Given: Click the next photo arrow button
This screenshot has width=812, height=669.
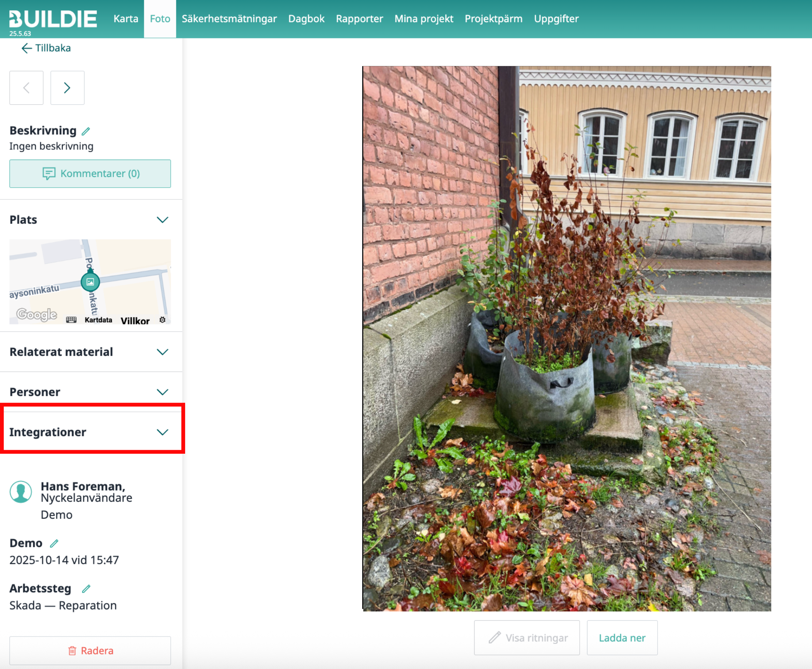Looking at the screenshot, I should pyautogui.click(x=67, y=88).
